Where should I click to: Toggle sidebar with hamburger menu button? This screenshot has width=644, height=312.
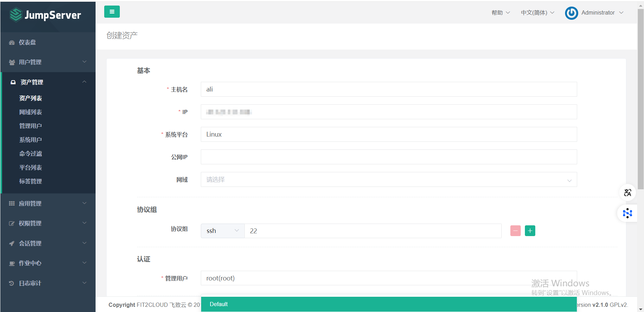point(112,11)
